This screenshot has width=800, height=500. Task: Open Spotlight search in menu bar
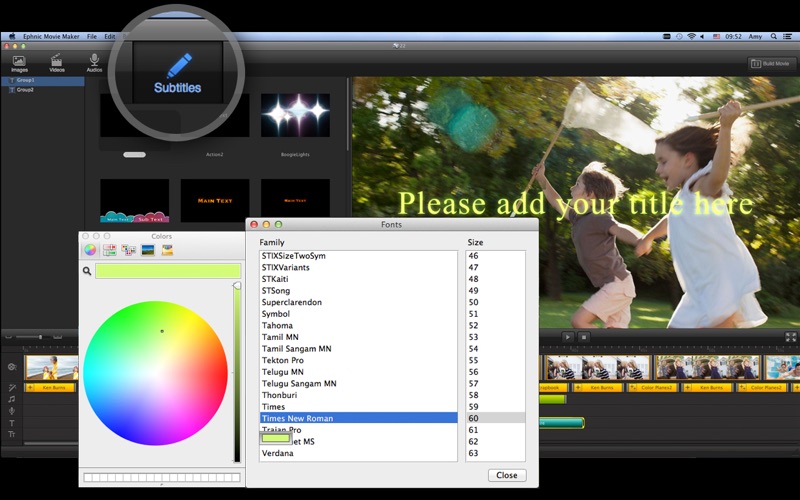coord(774,36)
